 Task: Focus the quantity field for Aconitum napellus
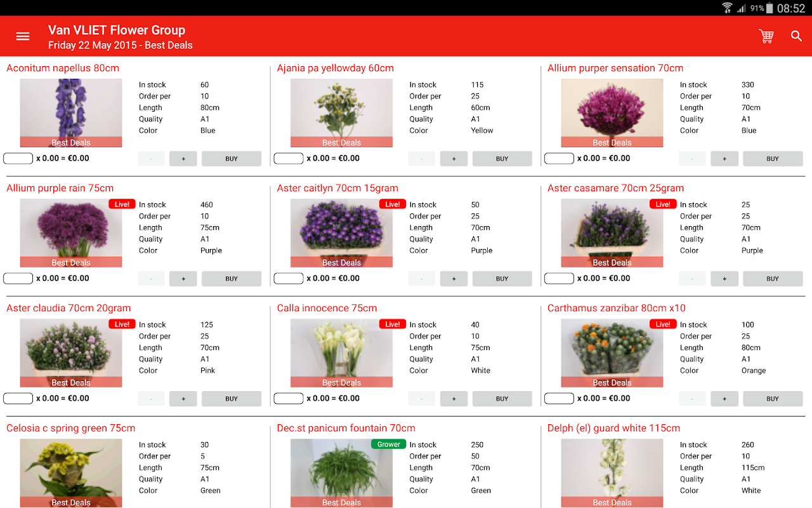point(18,158)
